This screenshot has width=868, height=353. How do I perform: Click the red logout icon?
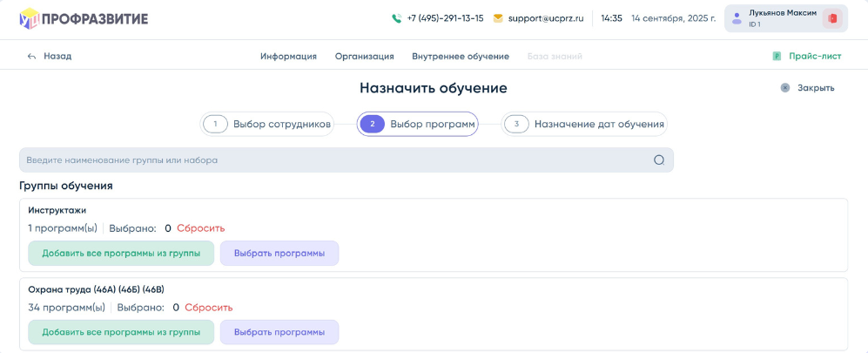(x=832, y=18)
